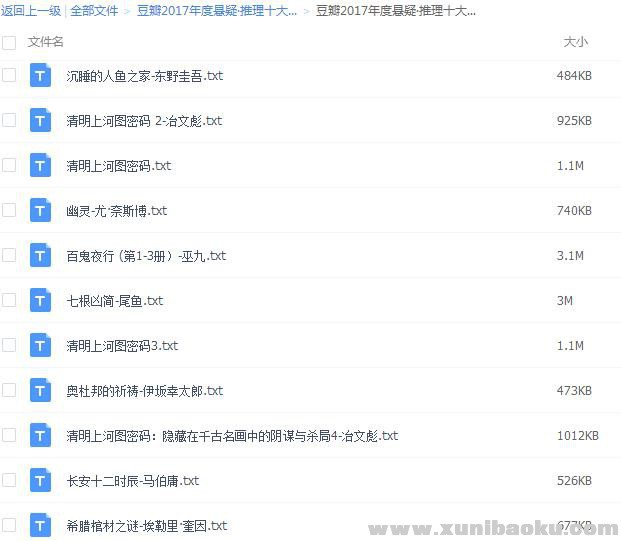Click the file icon beside 长安十二时辰-马伯庸.txt
This screenshot has width=621, height=541.
coord(40,481)
